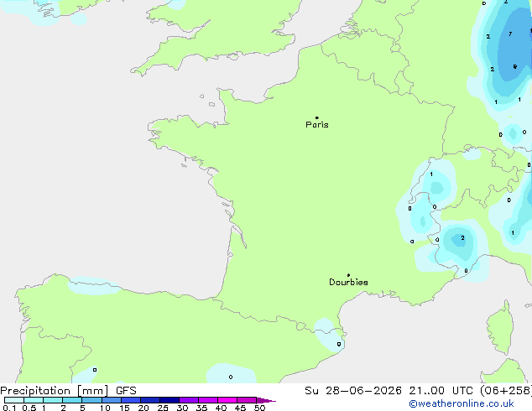This screenshot has width=532, height=411.
Task: Click the '21..00 UTC' time text
Action: 441,391
